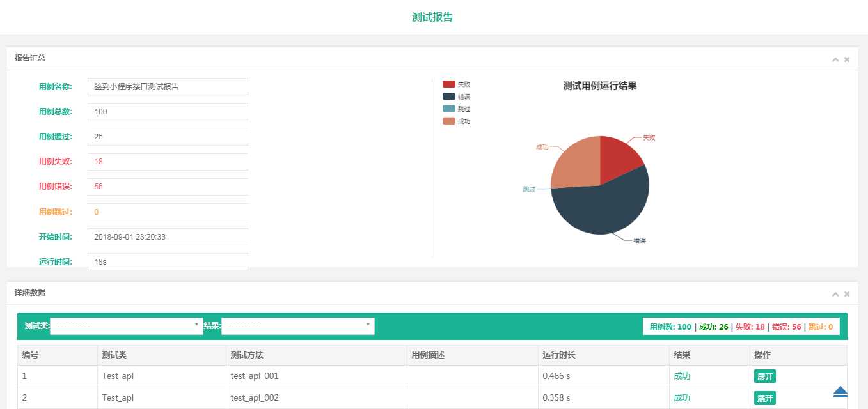Expand details for test_api_002 row
Screen dimensions: 868x409
click(765, 398)
